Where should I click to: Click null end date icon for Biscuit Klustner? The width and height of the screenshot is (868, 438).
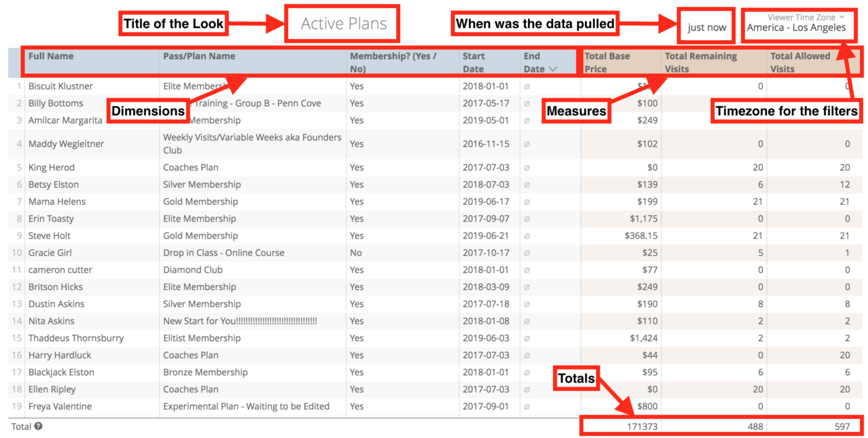[x=527, y=87]
